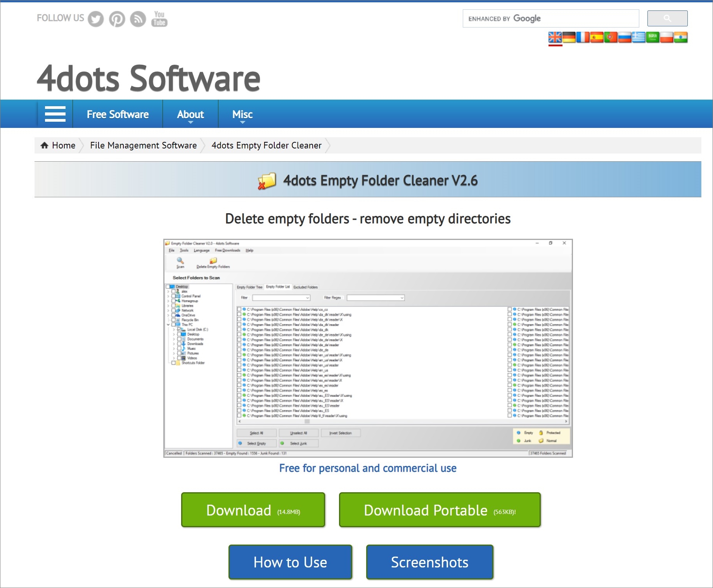Expand the alex tree node

[168, 291]
